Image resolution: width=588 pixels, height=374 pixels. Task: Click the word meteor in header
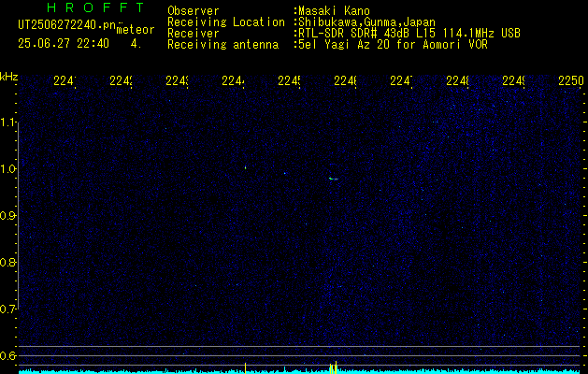tap(135, 30)
